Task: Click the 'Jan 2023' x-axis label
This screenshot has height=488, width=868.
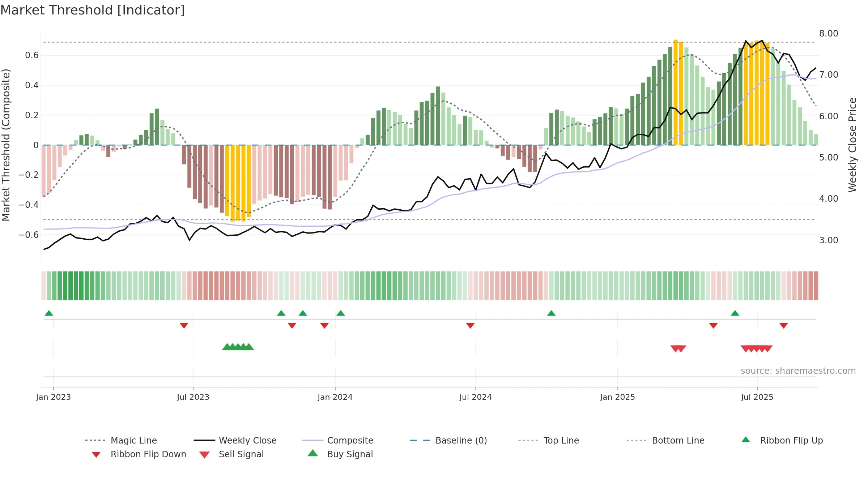Action: click(54, 397)
